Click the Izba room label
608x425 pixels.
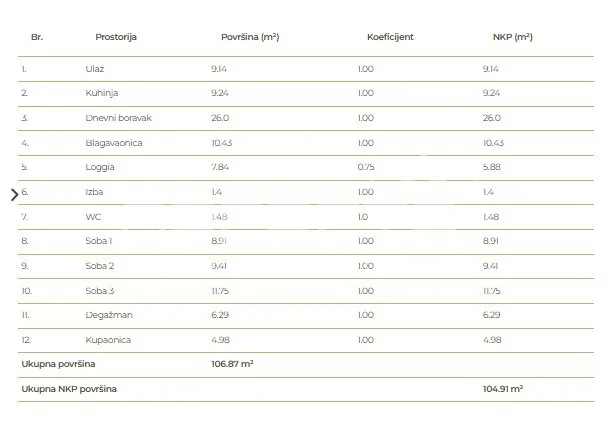tap(94, 192)
